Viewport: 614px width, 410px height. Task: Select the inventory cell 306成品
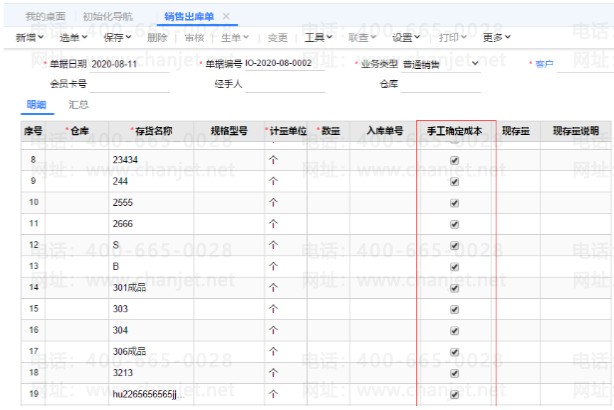[151, 352]
